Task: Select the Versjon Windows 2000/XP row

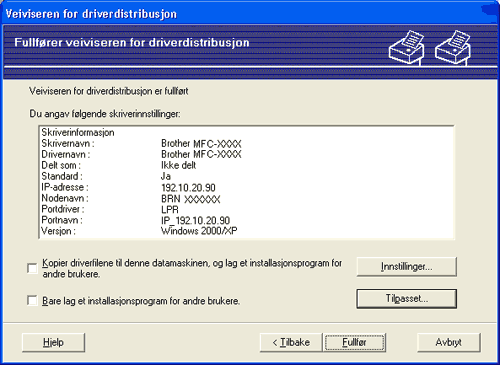Action: tap(246, 231)
